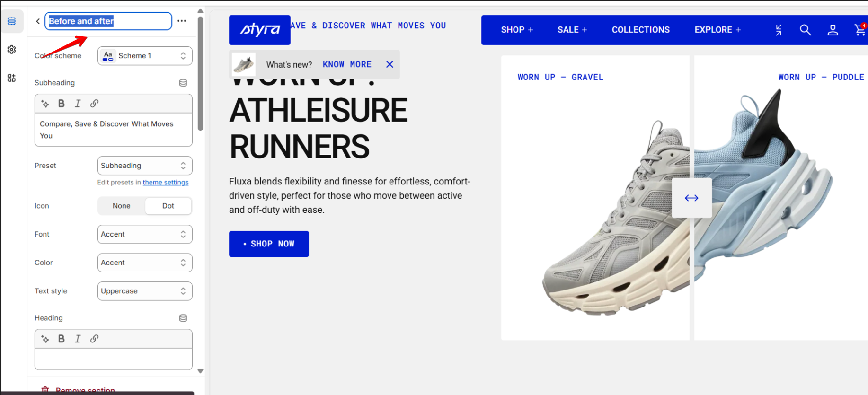The height and width of the screenshot is (395, 868).
Task: Go back using the left chevron
Action: [38, 21]
